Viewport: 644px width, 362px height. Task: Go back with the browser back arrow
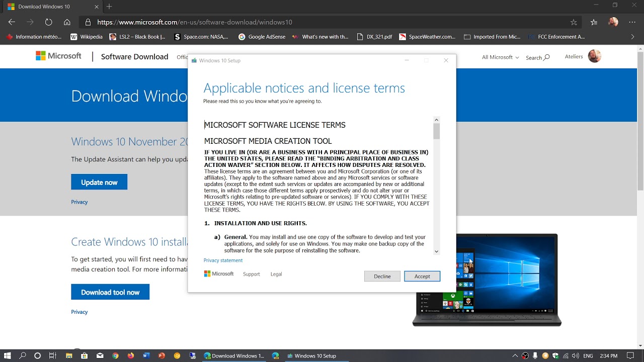click(12, 22)
